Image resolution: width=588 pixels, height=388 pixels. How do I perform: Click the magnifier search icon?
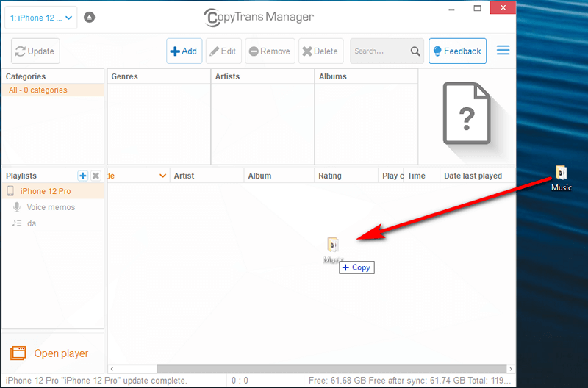click(415, 51)
